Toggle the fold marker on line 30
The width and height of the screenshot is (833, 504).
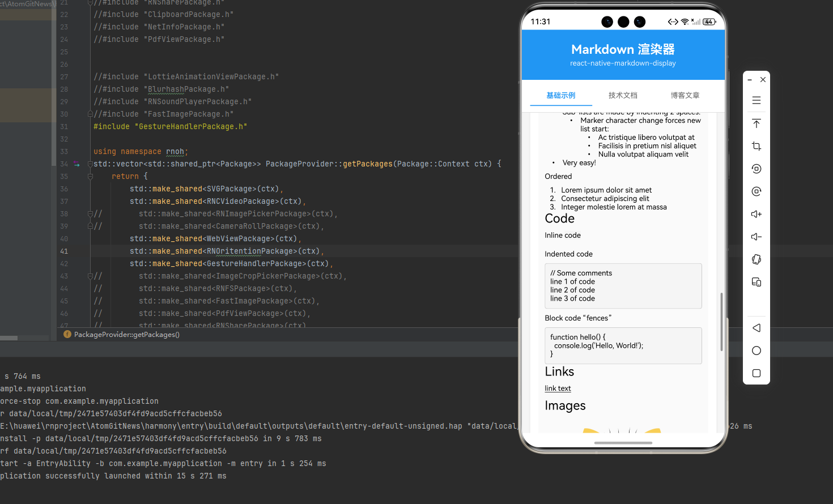coord(90,114)
